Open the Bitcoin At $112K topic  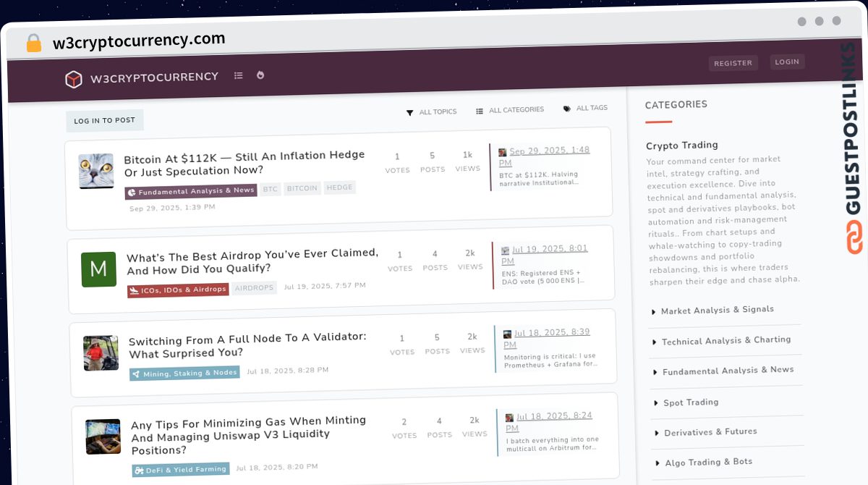coord(244,163)
